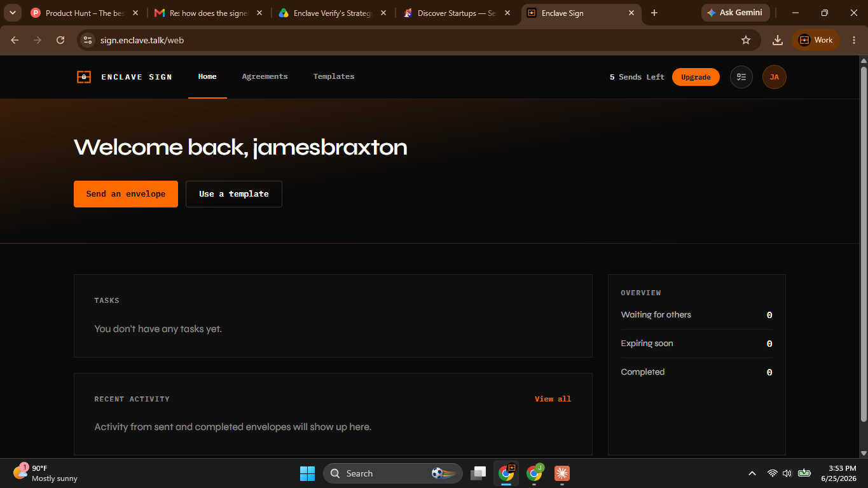The image size is (868, 488).
Task: Switch to the Discover Startups tab
Action: pyautogui.click(x=457, y=13)
